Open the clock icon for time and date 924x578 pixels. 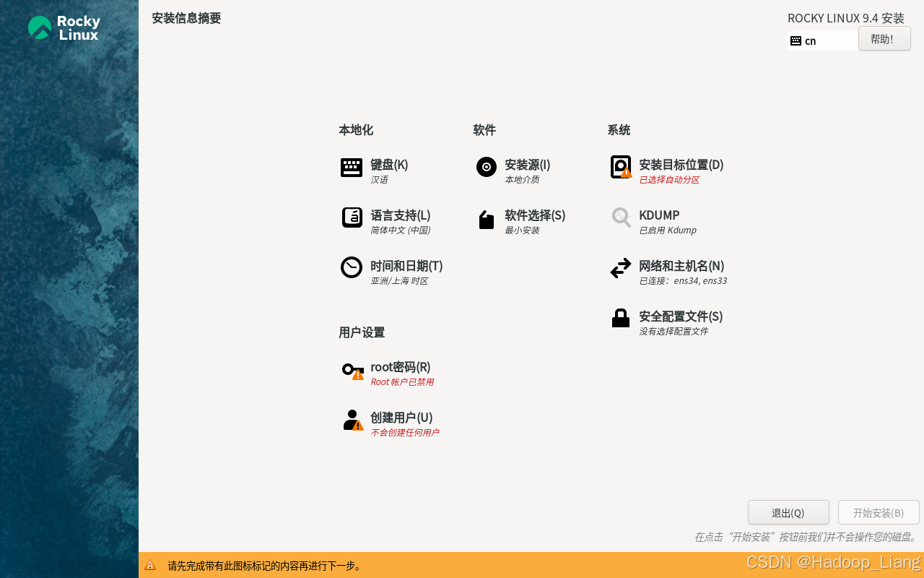coord(352,267)
